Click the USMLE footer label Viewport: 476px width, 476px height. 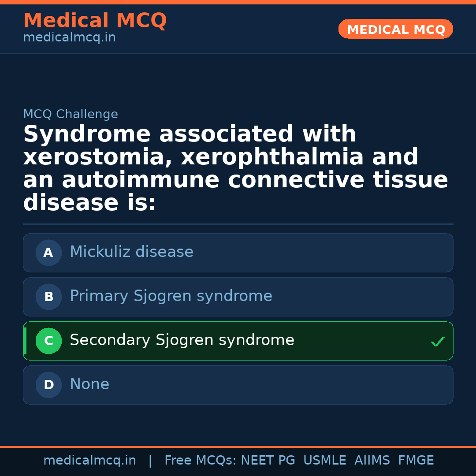coord(324,461)
